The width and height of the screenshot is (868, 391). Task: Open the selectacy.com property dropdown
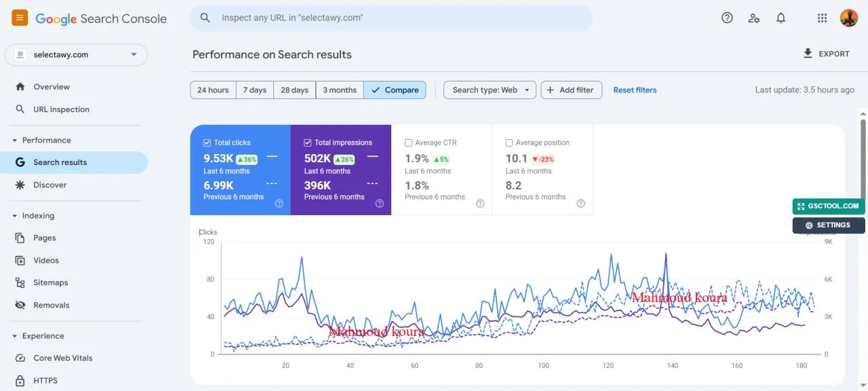(x=77, y=55)
